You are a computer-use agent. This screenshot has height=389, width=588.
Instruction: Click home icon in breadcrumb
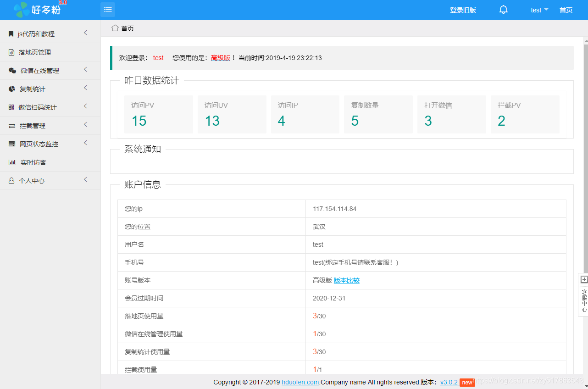(x=115, y=28)
